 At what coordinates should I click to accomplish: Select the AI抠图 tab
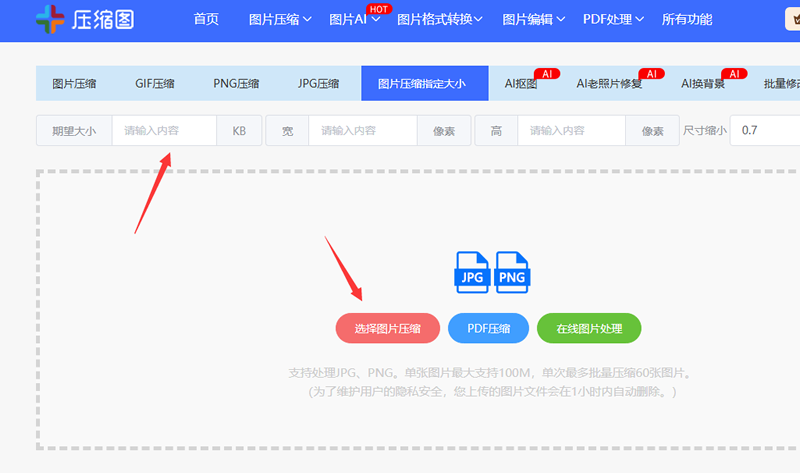[521, 84]
